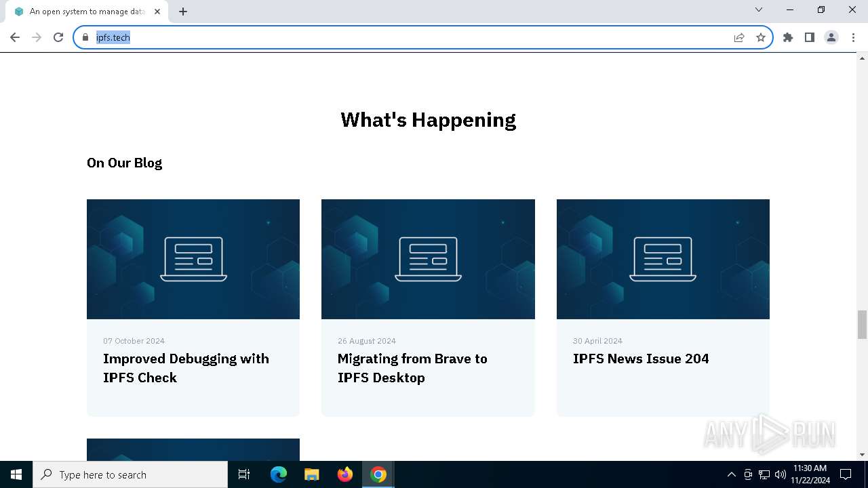Select the '26 August 2024' date text
This screenshot has height=488, width=868.
click(x=367, y=341)
